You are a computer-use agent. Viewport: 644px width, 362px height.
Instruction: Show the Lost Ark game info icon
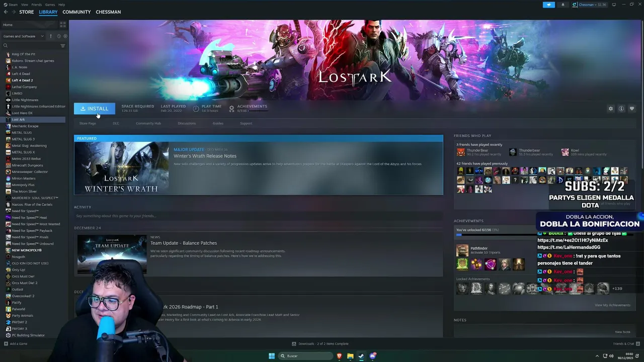coord(621,109)
